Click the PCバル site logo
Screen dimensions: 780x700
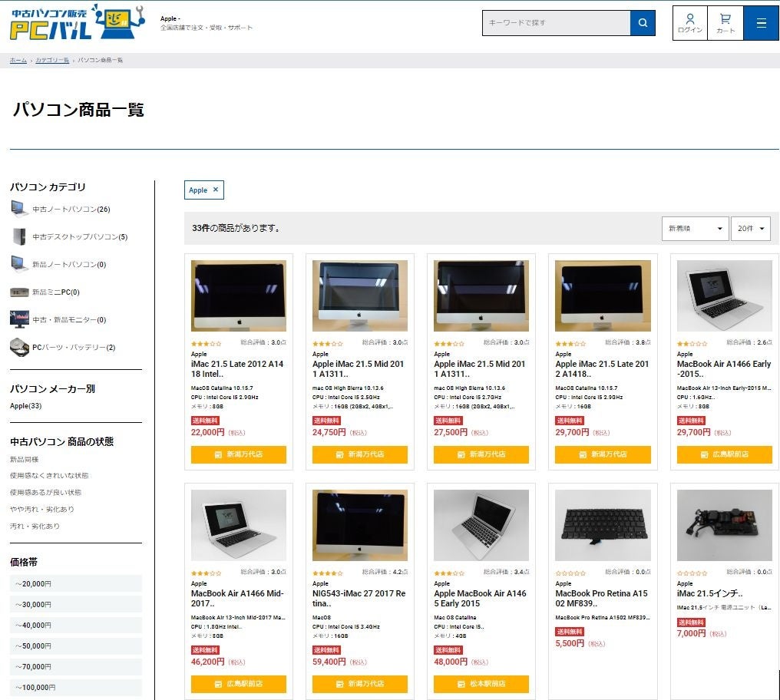(78, 22)
